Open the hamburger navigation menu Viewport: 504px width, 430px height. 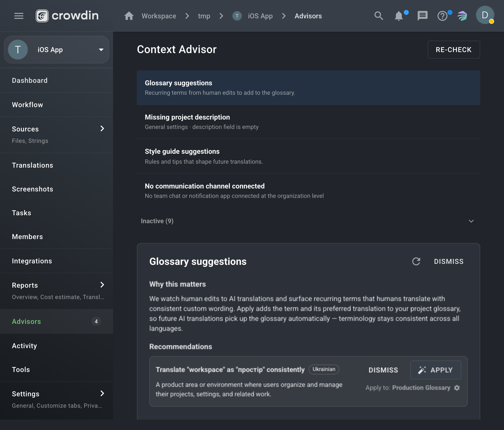click(x=19, y=16)
